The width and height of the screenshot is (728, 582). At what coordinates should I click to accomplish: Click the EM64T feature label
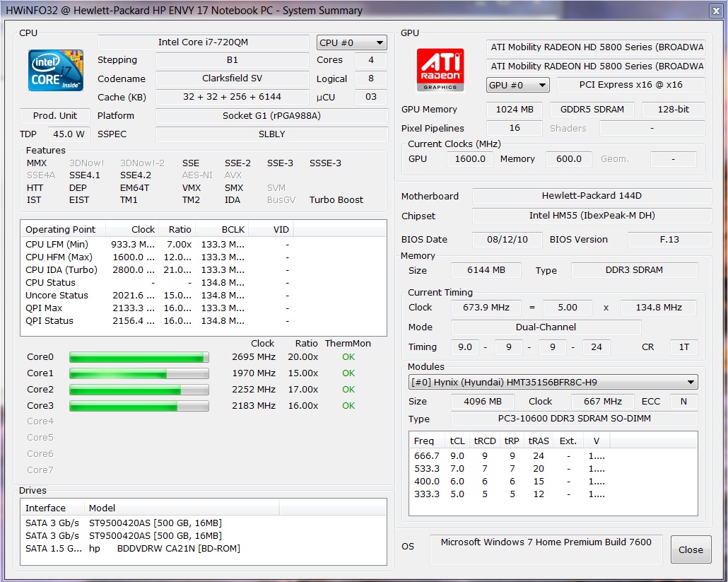click(x=134, y=188)
